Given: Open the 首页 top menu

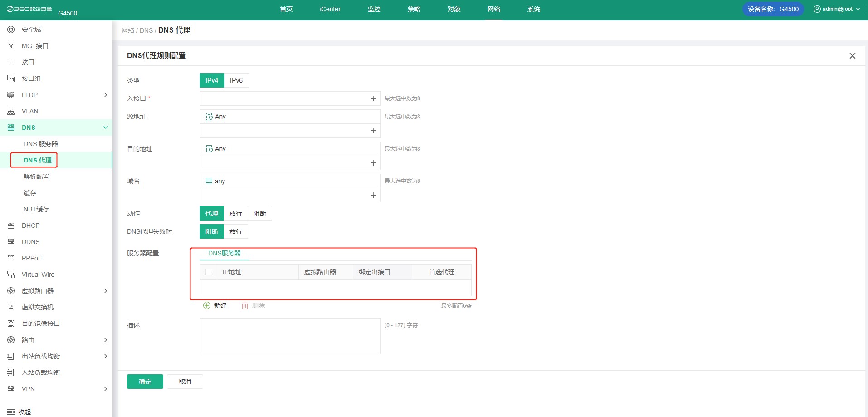Looking at the screenshot, I should (286, 9).
